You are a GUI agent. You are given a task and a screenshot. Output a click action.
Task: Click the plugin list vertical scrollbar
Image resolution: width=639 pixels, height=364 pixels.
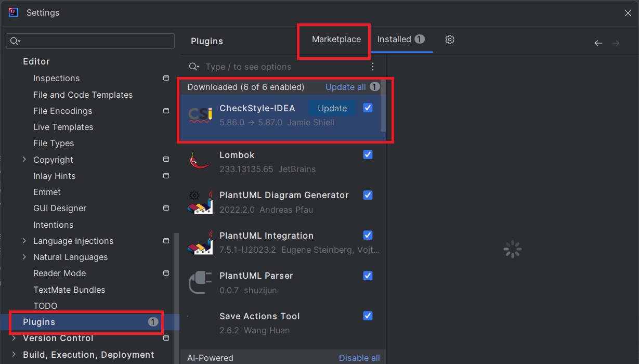click(x=384, y=106)
